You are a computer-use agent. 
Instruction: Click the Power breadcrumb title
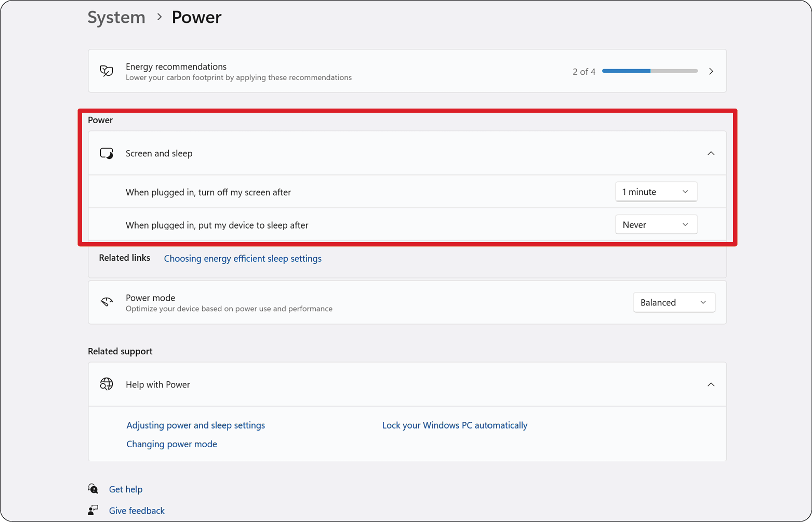tap(196, 17)
